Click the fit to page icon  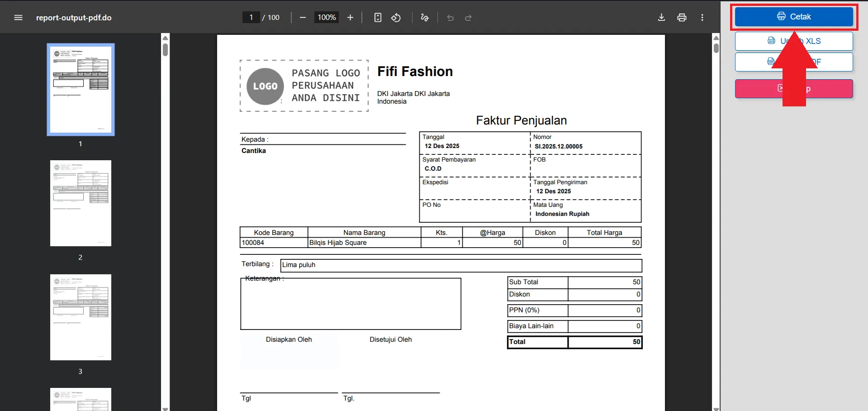pyautogui.click(x=378, y=18)
